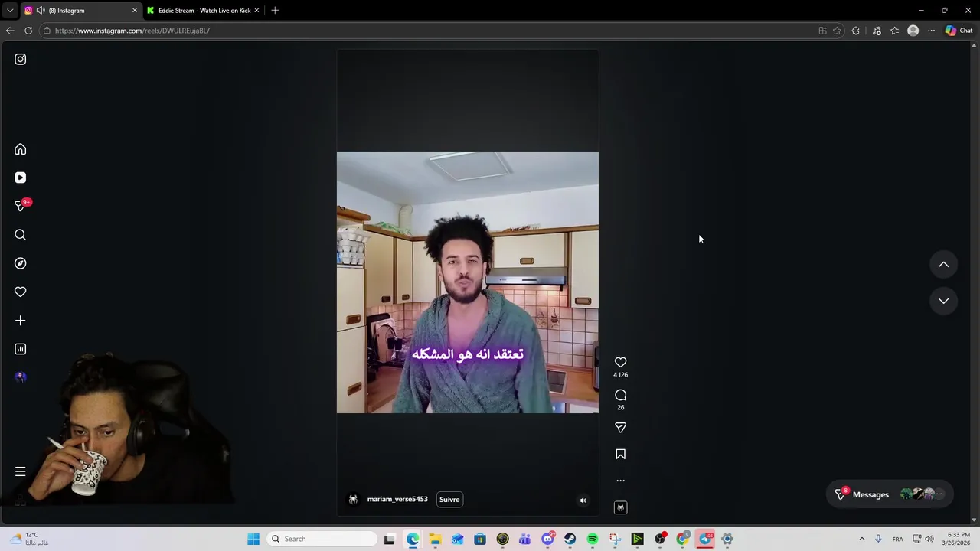The height and width of the screenshot is (551, 980).
Task: Open mariam_verse5453 profile link
Action: click(x=397, y=499)
